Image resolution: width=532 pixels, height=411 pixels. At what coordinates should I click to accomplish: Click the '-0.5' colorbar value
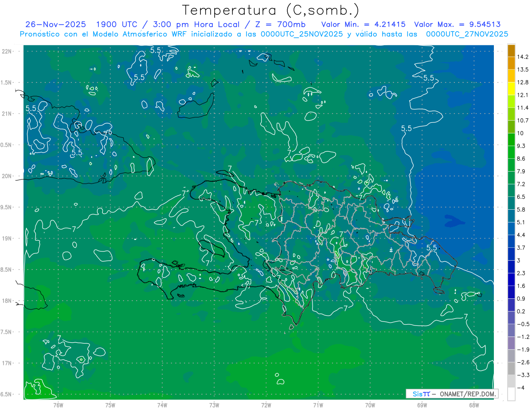[x=523, y=324]
